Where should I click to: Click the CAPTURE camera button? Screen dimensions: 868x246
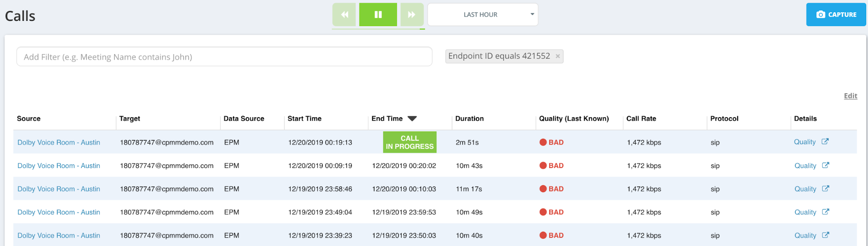pos(836,15)
